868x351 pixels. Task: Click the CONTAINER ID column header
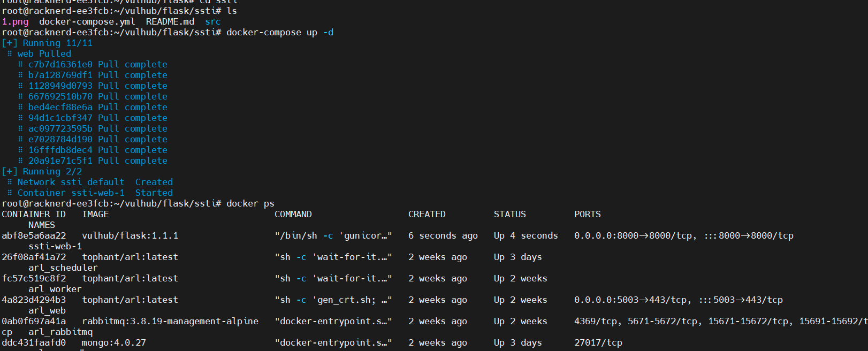click(34, 214)
